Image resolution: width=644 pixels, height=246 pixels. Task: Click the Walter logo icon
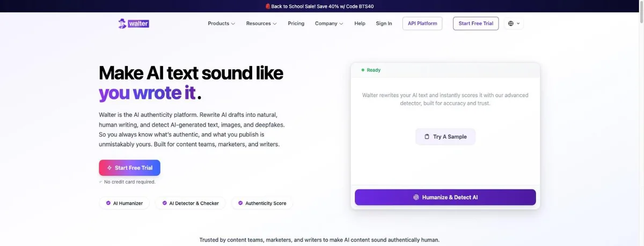coord(123,24)
